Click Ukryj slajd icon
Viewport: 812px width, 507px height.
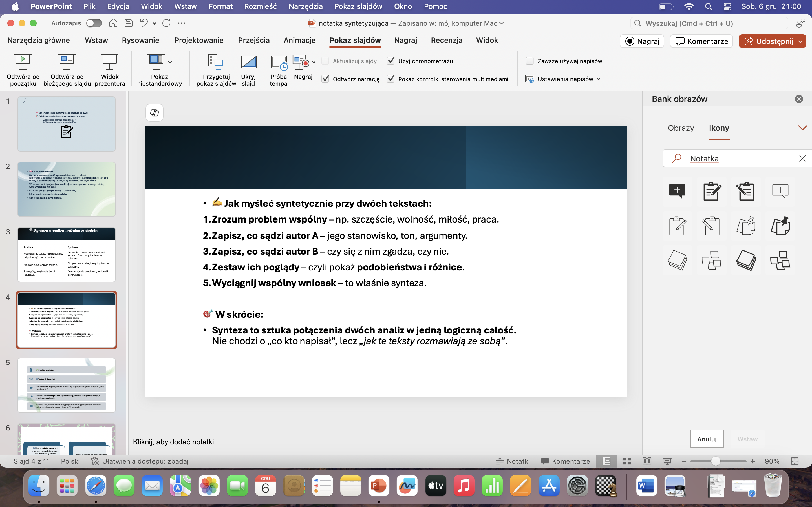pyautogui.click(x=248, y=62)
